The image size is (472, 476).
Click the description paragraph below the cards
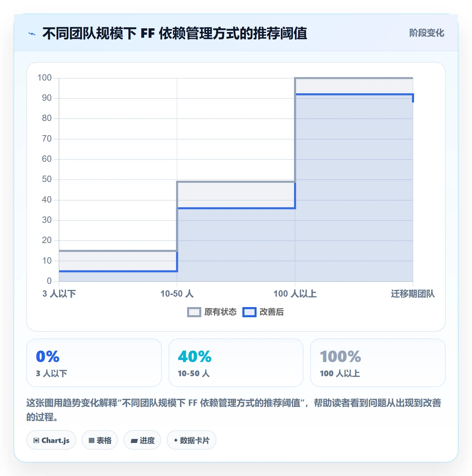(234, 410)
